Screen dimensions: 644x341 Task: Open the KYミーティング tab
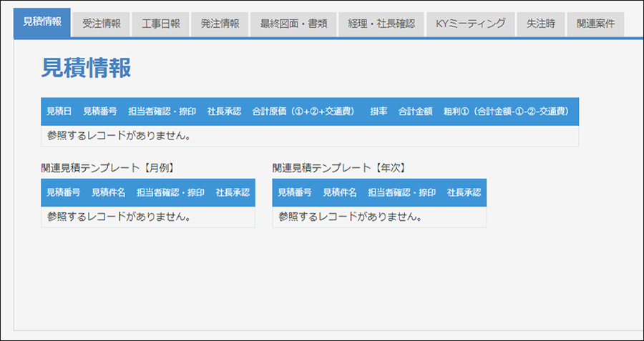[471, 24]
